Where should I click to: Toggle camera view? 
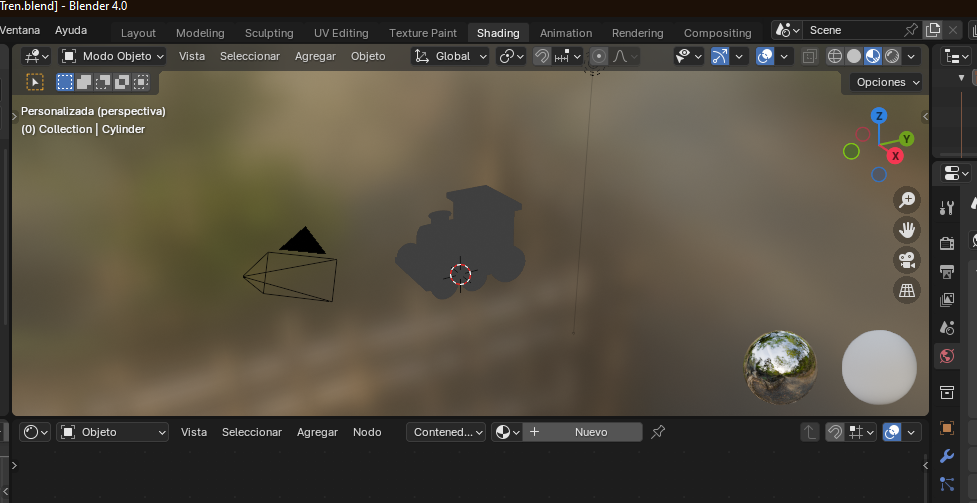click(907, 260)
